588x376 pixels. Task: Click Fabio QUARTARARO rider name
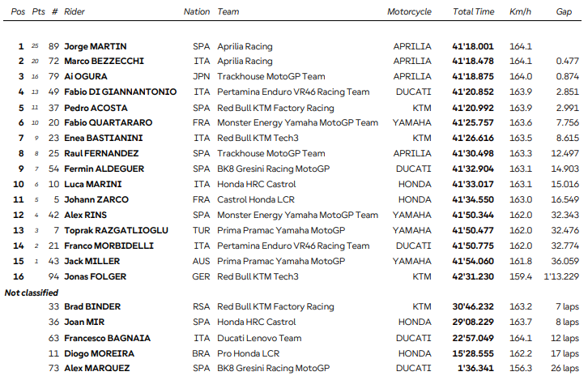click(108, 122)
